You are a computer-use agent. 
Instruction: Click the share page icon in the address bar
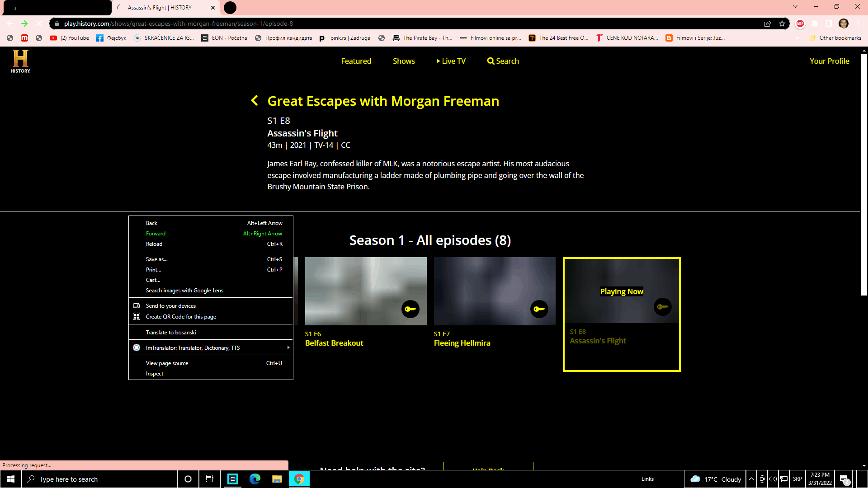(x=768, y=23)
